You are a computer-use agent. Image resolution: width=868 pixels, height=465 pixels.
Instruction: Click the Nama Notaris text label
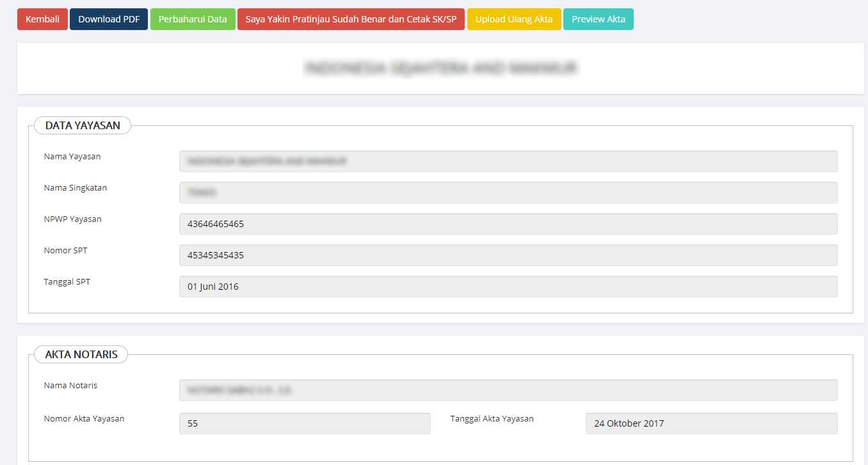(70, 386)
